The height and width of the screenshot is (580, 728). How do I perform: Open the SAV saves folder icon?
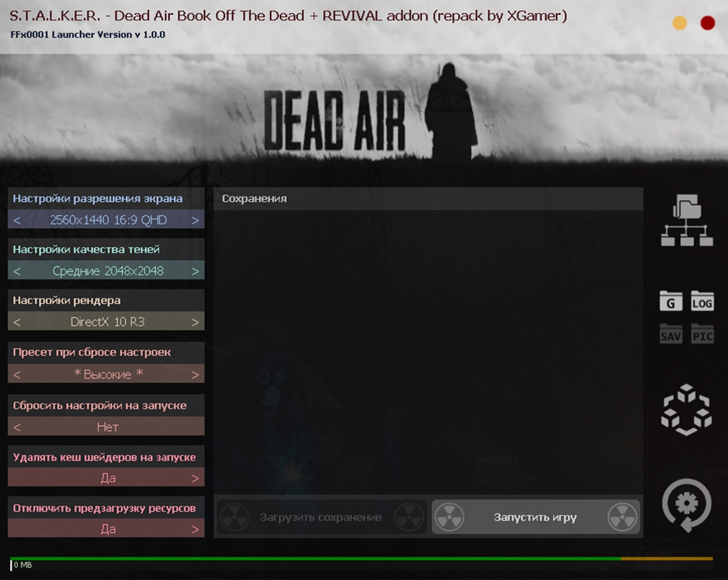tap(671, 334)
